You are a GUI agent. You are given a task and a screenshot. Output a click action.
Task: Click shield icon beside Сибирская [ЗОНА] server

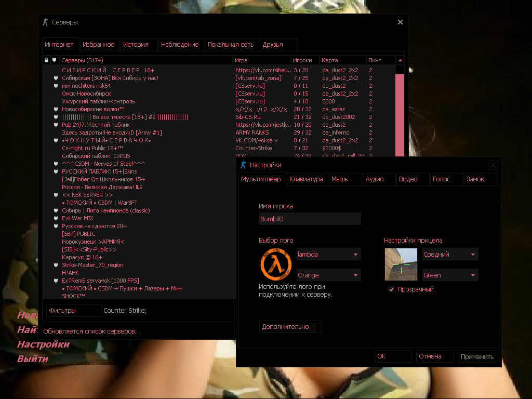pos(56,78)
